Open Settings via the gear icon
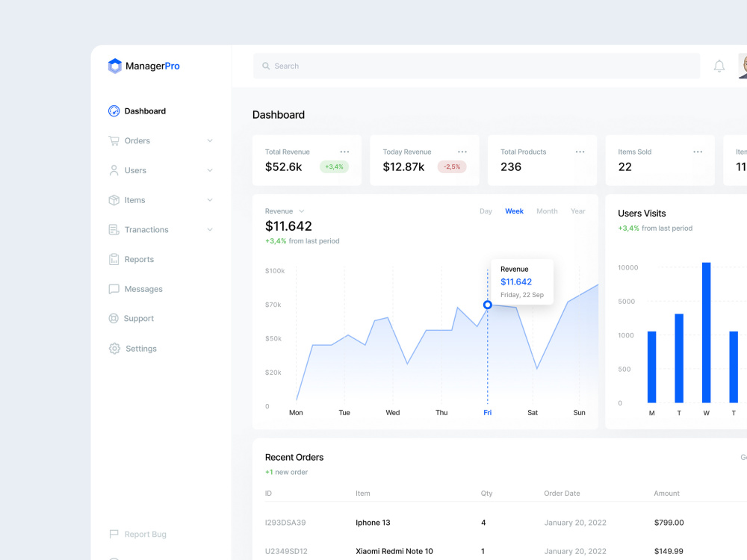The image size is (747, 560). coord(116,349)
